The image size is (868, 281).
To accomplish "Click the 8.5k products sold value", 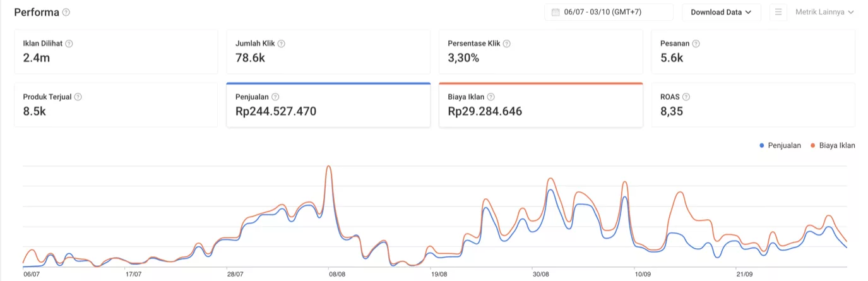I will (x=34, y=112).
